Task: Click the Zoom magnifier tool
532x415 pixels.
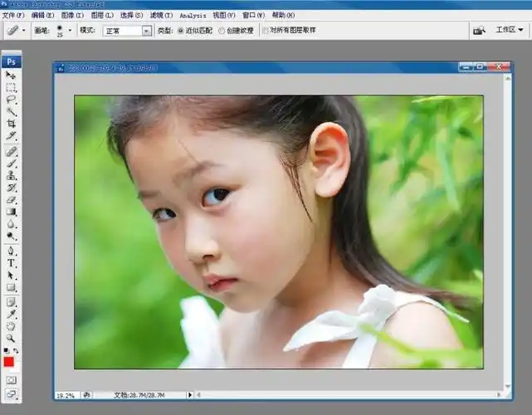Action: (12, 339)
